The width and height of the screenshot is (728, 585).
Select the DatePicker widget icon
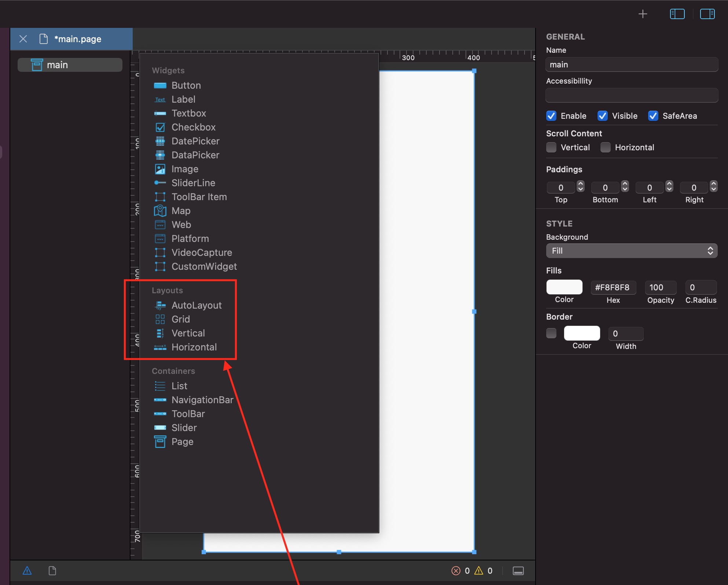pos(160,141)
